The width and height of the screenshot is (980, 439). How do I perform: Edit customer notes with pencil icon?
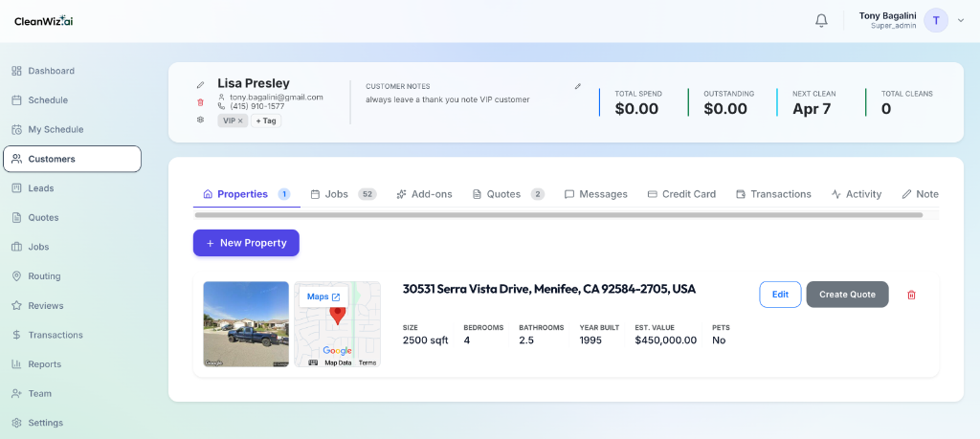point(578,86)
